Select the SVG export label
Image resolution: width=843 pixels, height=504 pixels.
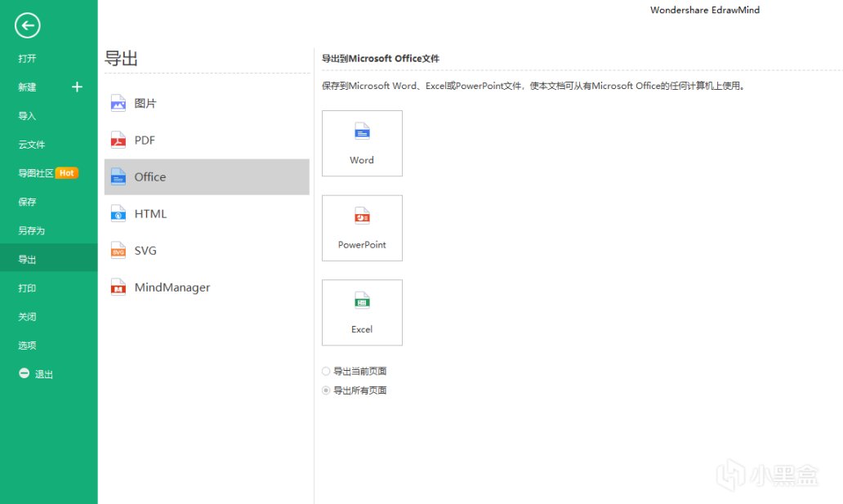point(145,250)
